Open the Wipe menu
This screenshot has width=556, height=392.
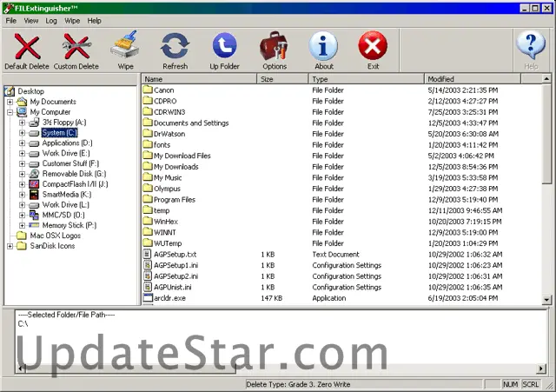(x=72, y=20)
